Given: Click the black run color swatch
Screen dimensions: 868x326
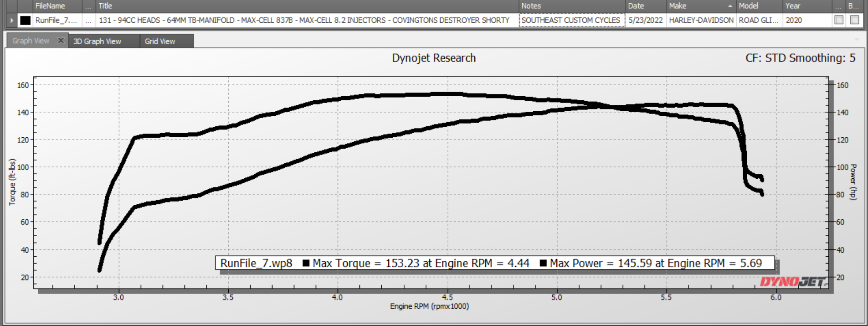Looking at the screenshot, I should point(26,20).
